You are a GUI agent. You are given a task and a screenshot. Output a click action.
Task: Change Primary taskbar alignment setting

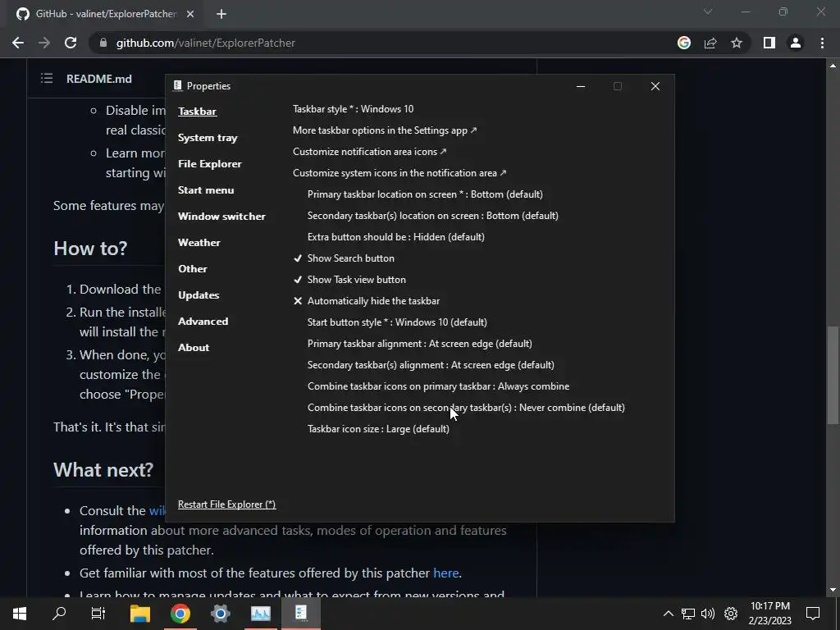click(x=419, y=344)
